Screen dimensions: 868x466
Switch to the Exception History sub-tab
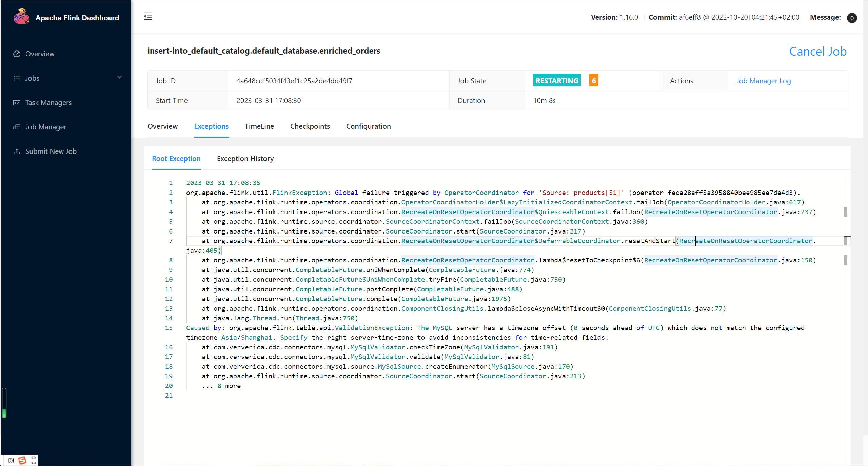[x=245, y=159]
